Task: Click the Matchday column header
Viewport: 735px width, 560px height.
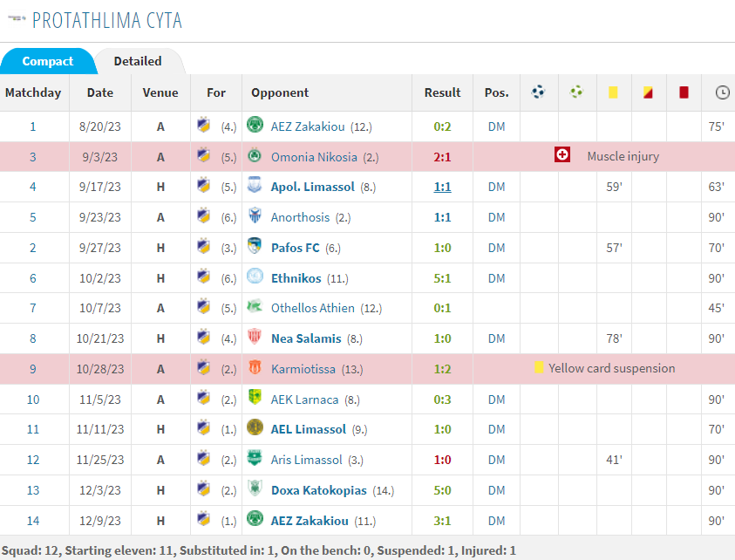Action: [x=33, y=92]
